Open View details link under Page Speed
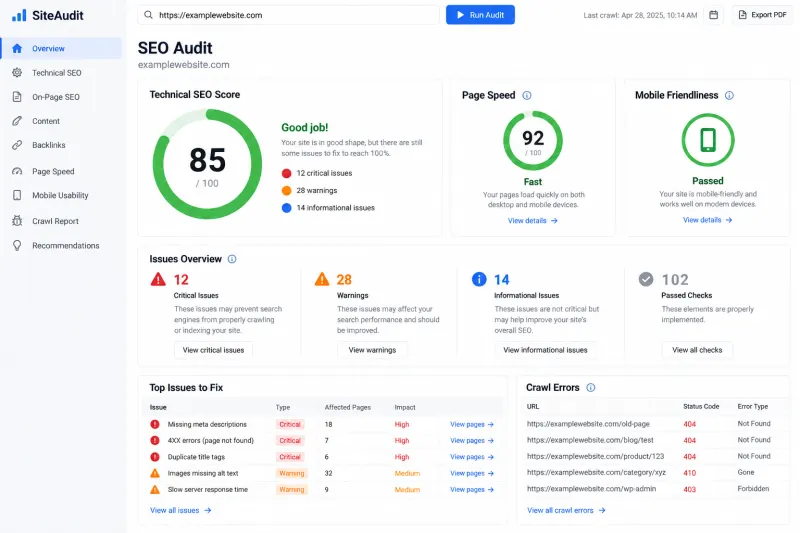The width and height of the screenshot is (800, 533). (533, 221)
